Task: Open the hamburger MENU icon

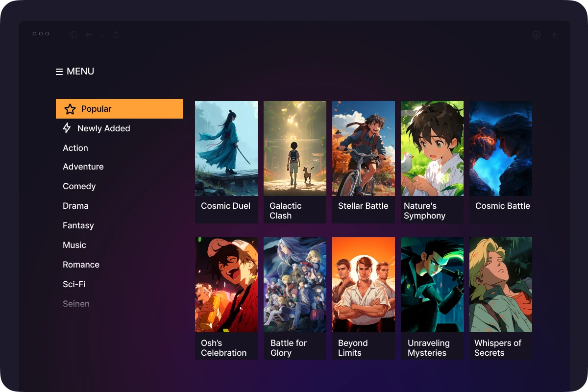Action: tap(58, 71)
